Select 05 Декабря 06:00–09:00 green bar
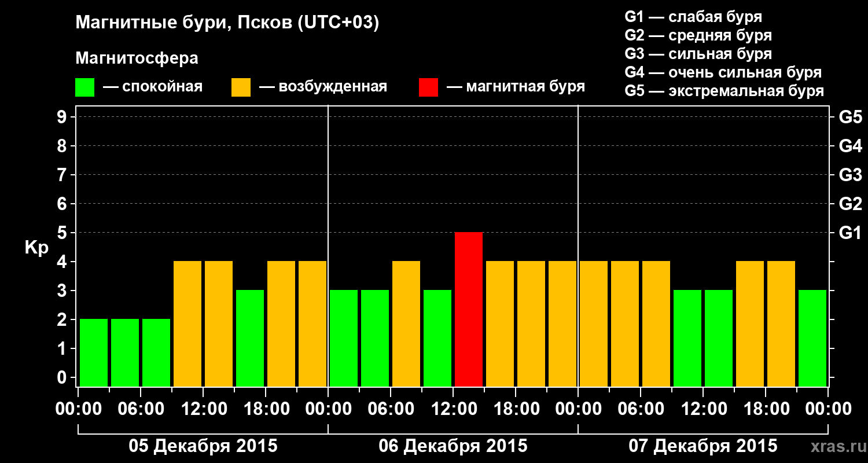Image resolution: width=868 pixels, height=463 pixels. [156, 352]
